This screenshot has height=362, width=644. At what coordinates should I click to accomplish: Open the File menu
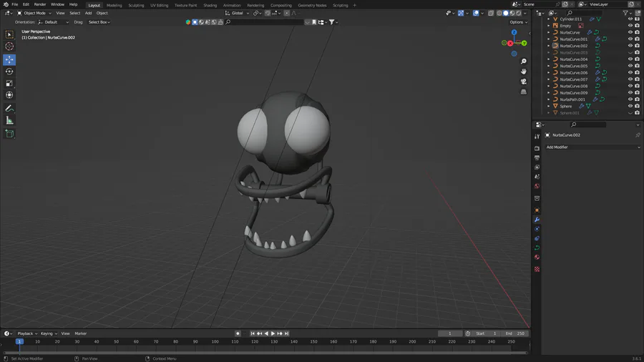pyautogui.click(x=15, y=4)
